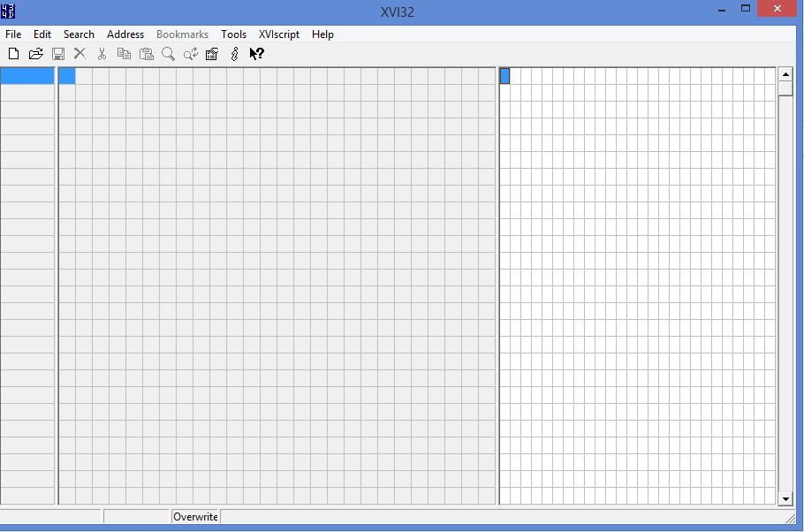Image resolution: width=804 pixels, height=532 pixels.
Task: Click the scrollbar down arrow
Action: pos(785,498)
